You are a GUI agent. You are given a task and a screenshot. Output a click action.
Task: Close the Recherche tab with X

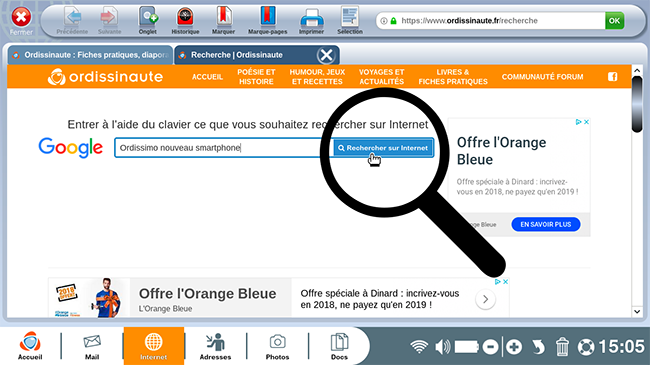326,55
